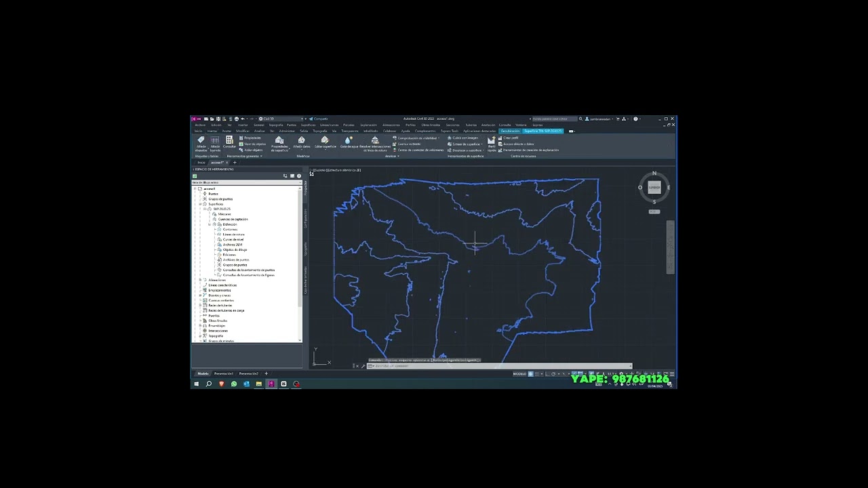The width and height of the screenshot is (868, 488).
Task: Select Cuencas de captación tree item
Action: pos(233,219)
